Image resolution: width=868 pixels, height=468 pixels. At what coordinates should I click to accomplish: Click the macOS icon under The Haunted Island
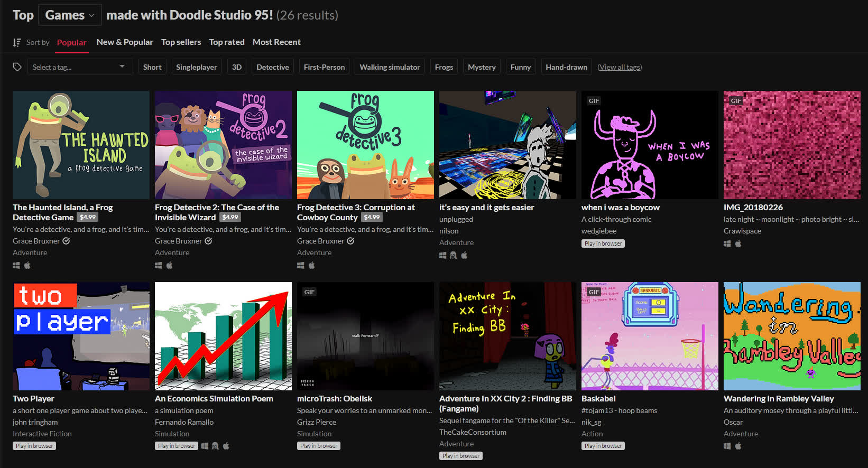(27, 265)
